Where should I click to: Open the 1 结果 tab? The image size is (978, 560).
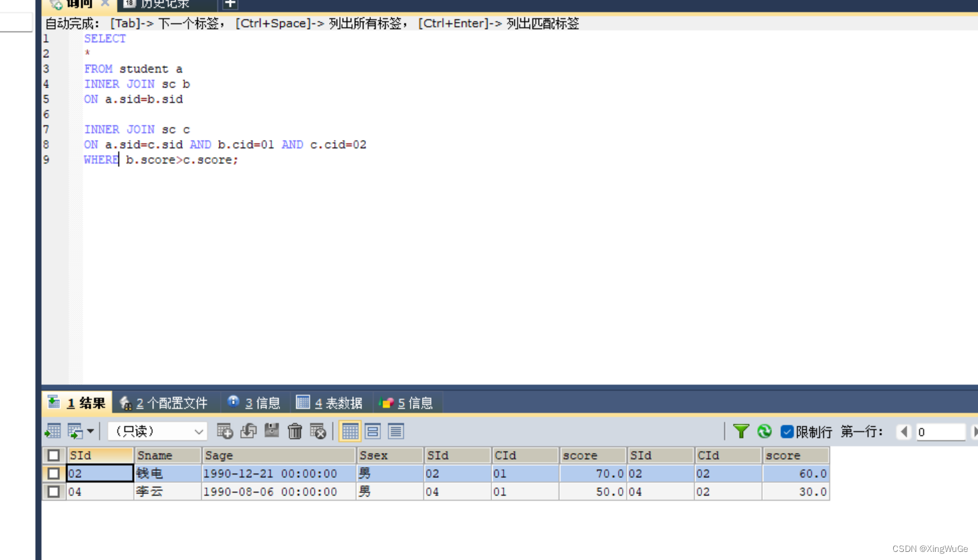(77, 403)
